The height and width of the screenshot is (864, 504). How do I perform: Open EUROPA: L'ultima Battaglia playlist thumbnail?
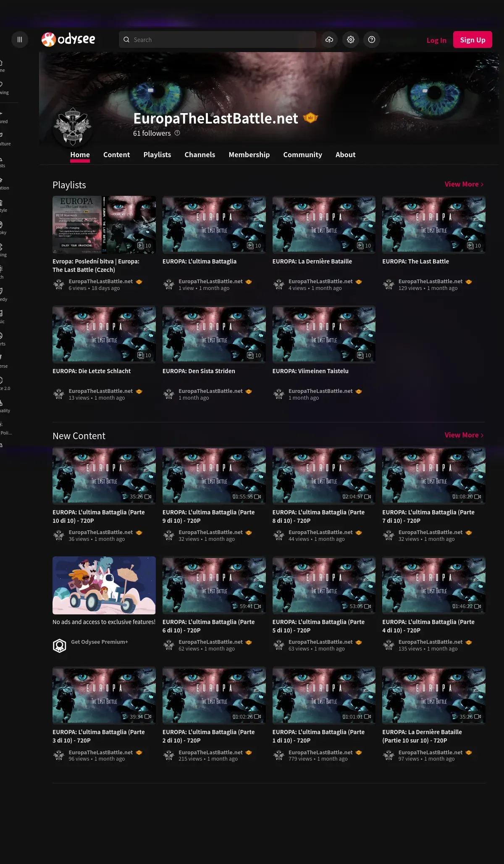(214, 224)
